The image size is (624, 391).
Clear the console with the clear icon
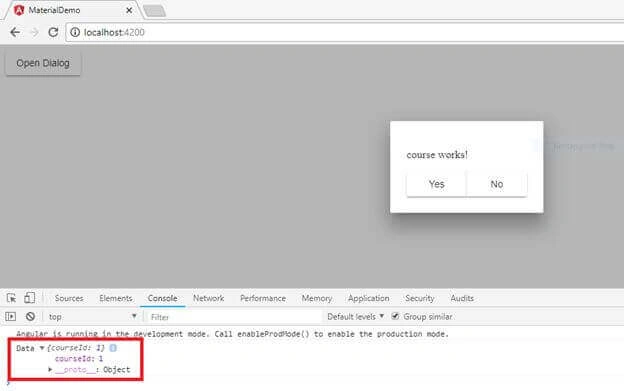click(30, 317)
